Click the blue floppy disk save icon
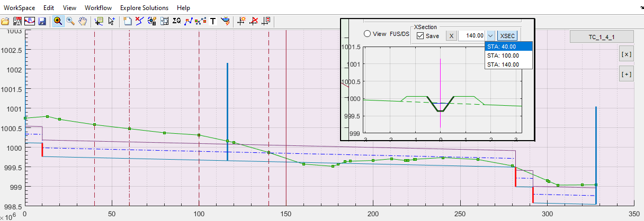Image resolution: width=644 pixels, height=221 pixels. coord(42,22)
